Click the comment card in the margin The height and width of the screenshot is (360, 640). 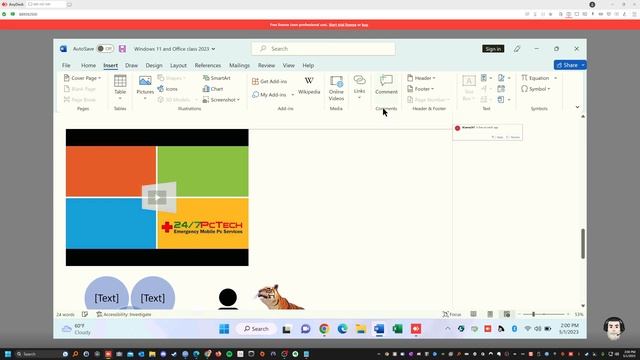click(x=487, y=132)
